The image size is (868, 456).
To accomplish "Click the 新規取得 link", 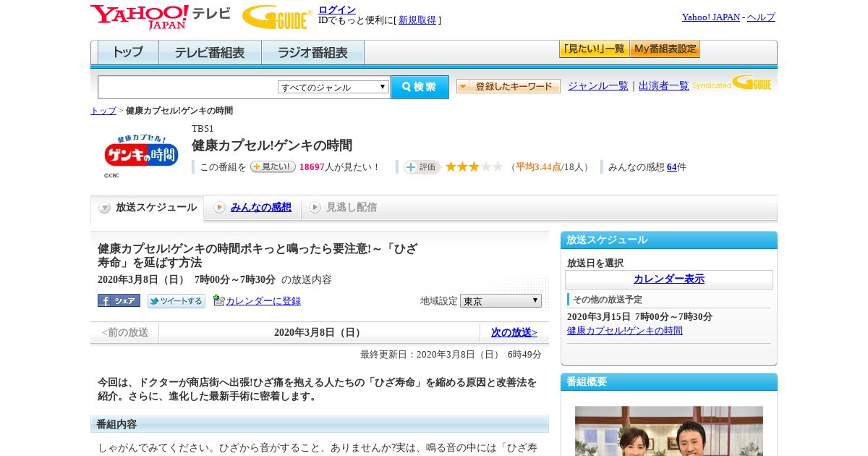I will tap(417, 20).
